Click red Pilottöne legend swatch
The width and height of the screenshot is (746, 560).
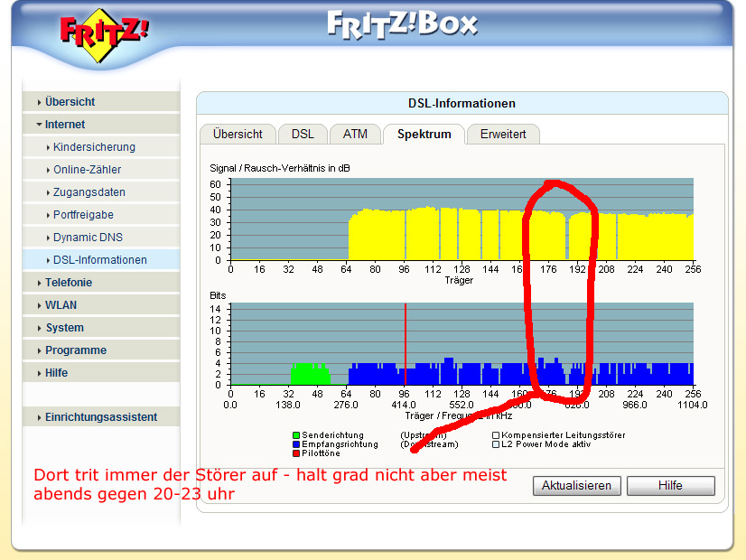296,453
